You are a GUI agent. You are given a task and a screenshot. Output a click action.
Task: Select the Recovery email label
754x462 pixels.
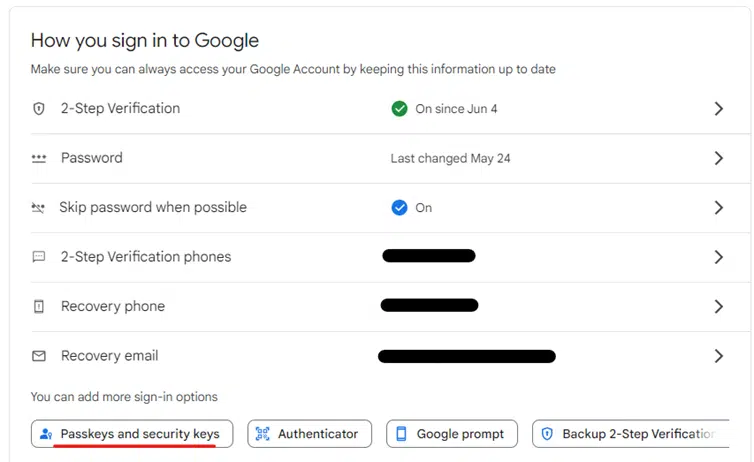(x=110, y=356)
